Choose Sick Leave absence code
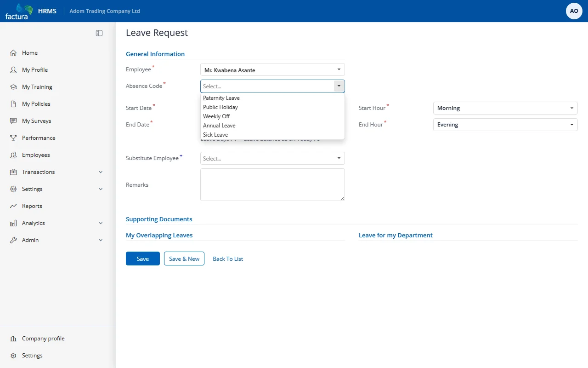The width and height of the screenshot is (588, 368). 272,135
